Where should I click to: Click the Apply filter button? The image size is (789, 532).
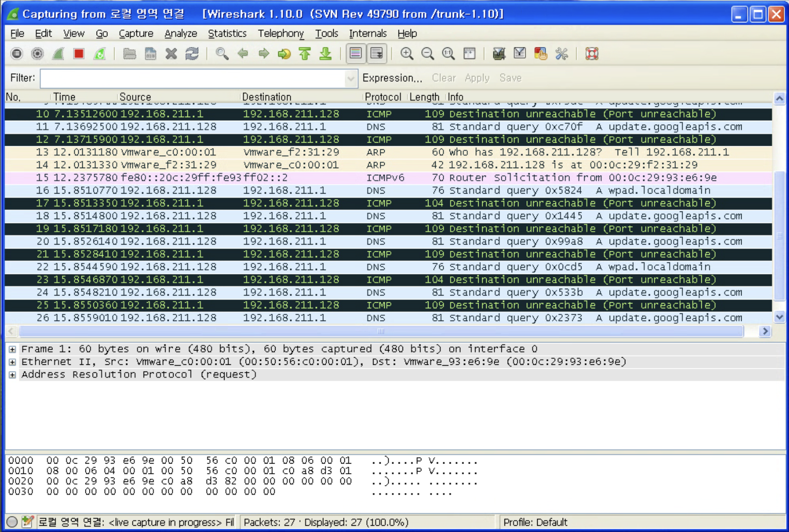[x=477, y=78]
